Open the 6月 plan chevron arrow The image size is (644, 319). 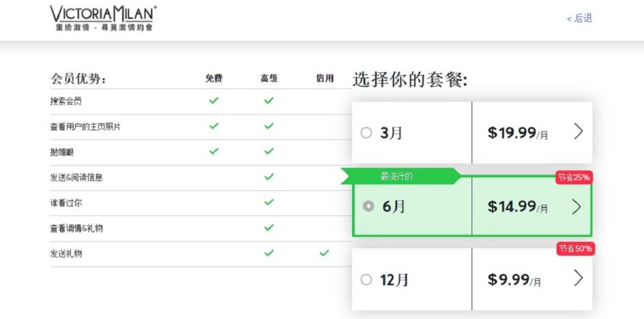(578, 206)
